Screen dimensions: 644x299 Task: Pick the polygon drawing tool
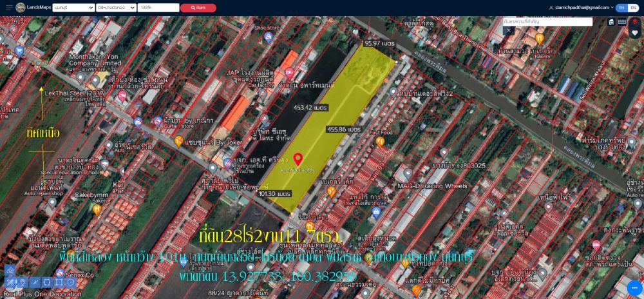46,282
